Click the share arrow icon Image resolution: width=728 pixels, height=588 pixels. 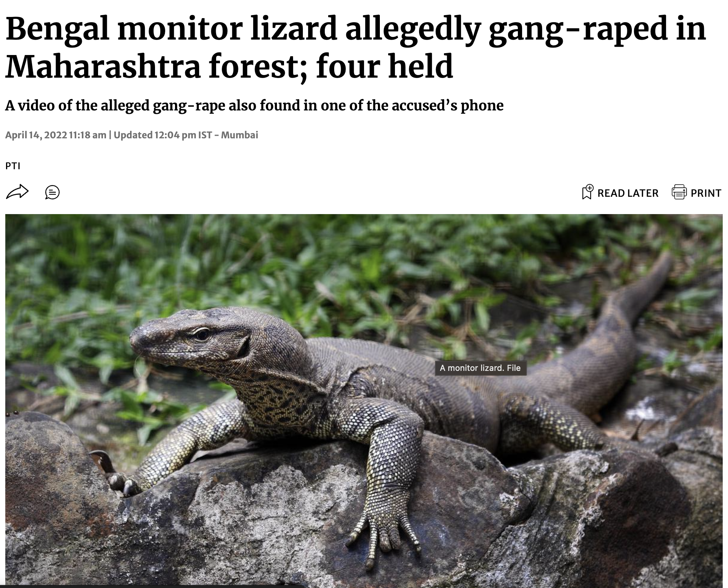[x=17, y=192]
